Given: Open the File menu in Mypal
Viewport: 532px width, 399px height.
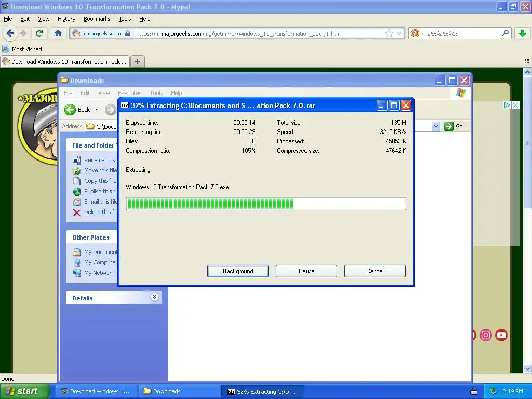Looking at the screenshot, I should click(x=8, y=19).
